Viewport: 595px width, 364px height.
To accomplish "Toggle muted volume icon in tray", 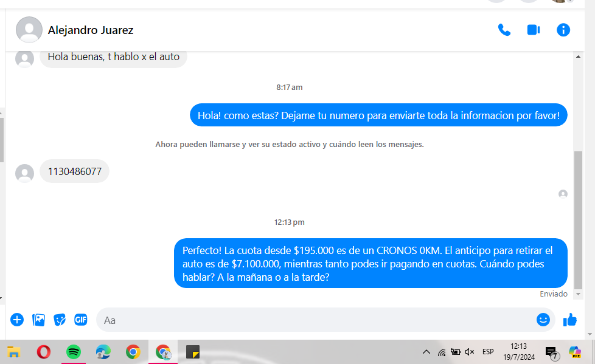I will (470, 352).
